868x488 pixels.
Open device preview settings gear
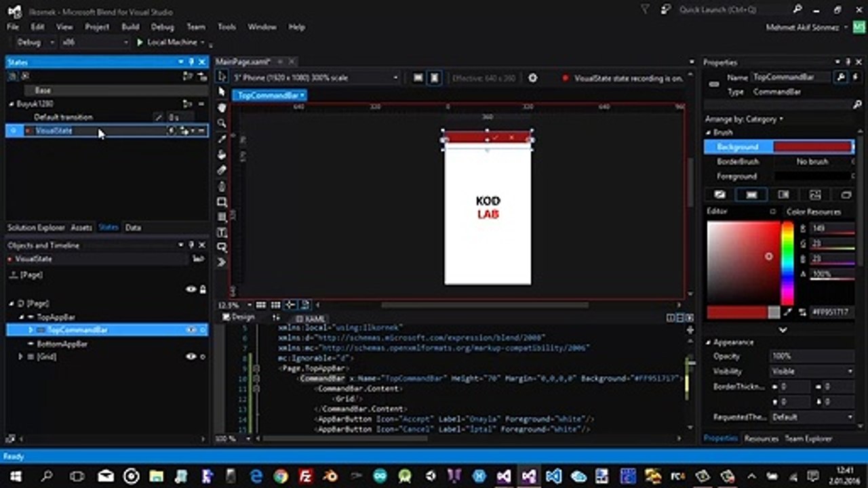[x=532, y=78]
